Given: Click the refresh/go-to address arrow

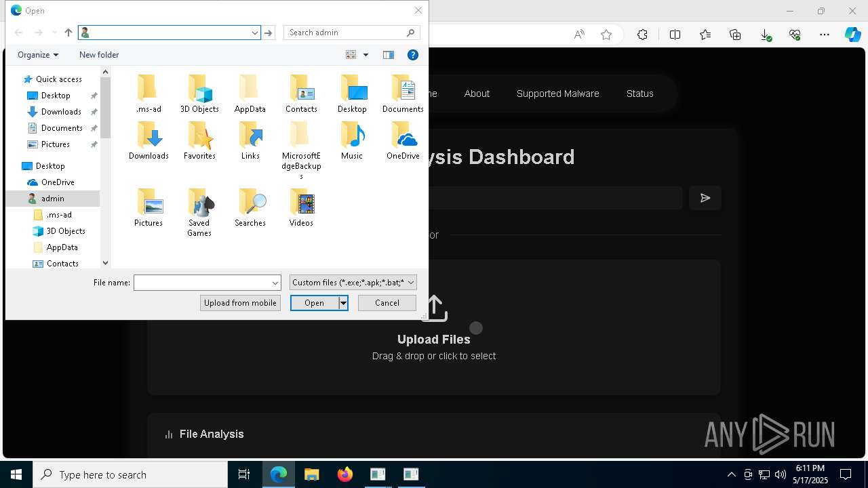Looking at the screenshot, I should click(x=269, y=33).
